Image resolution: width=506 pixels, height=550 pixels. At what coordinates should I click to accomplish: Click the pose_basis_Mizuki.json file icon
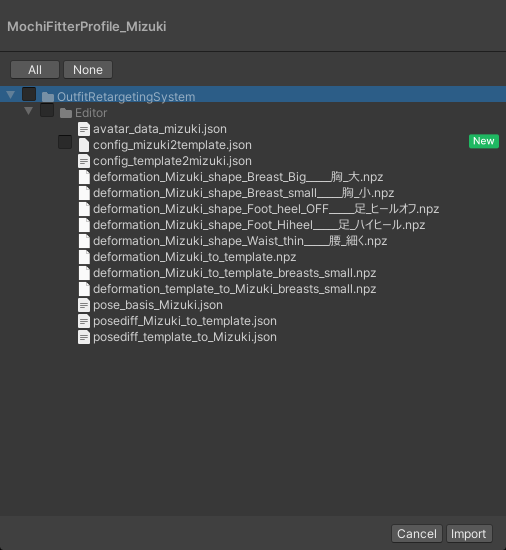pos(84,305)
